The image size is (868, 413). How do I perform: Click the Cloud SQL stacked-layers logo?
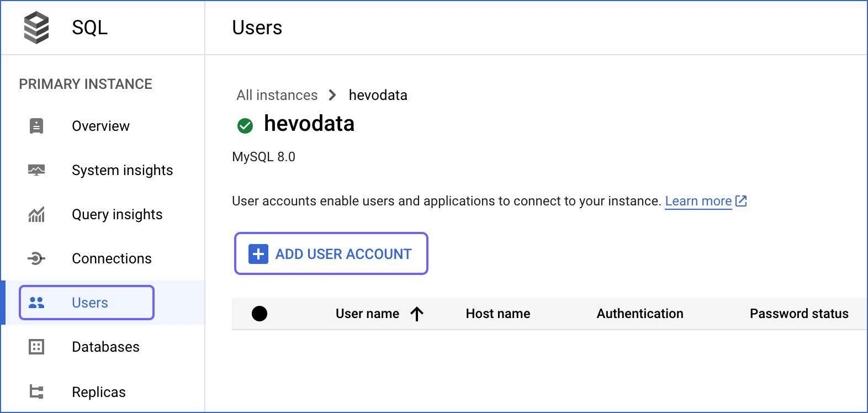pos(36,28)
